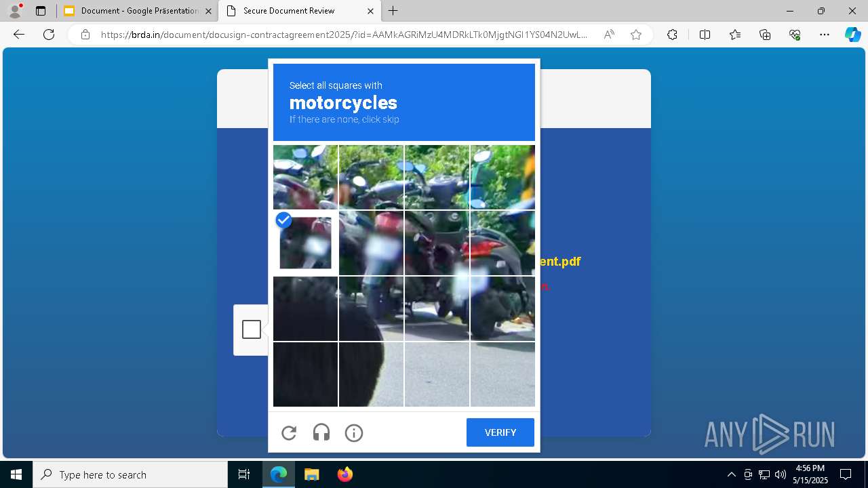
Task: Open Task View on taskbar
Action: click(x=244, y=474)
